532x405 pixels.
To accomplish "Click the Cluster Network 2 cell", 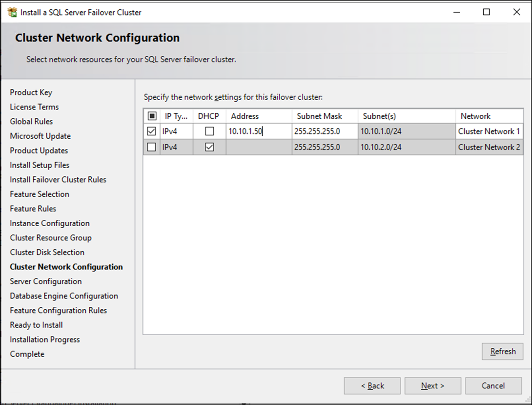I will 489,147.
